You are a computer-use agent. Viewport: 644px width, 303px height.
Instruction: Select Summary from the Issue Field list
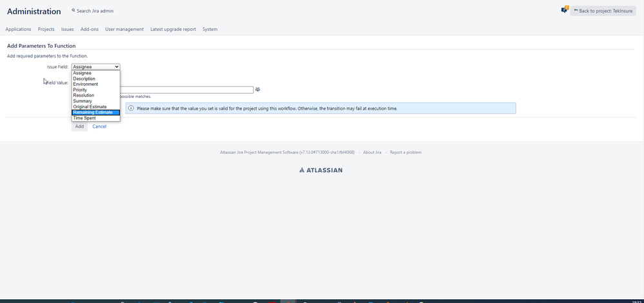[x=95, y=101]
